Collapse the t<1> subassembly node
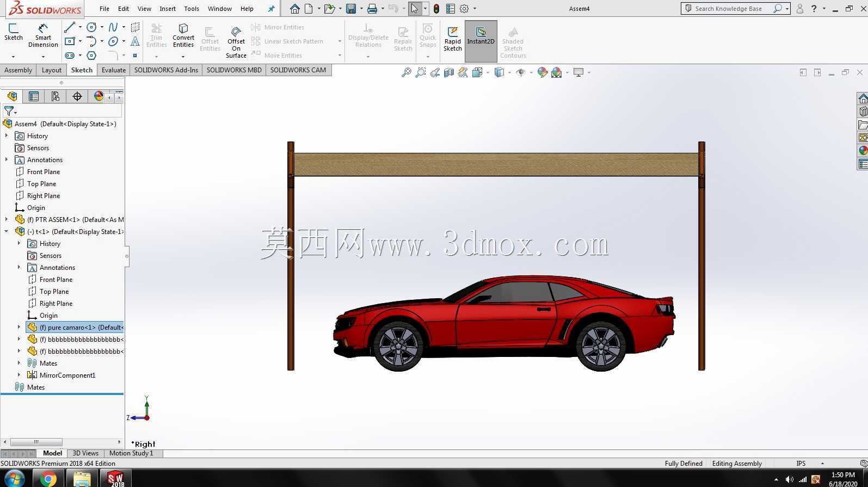Screen dimensions: 868x487 click(x=7, y=231)
